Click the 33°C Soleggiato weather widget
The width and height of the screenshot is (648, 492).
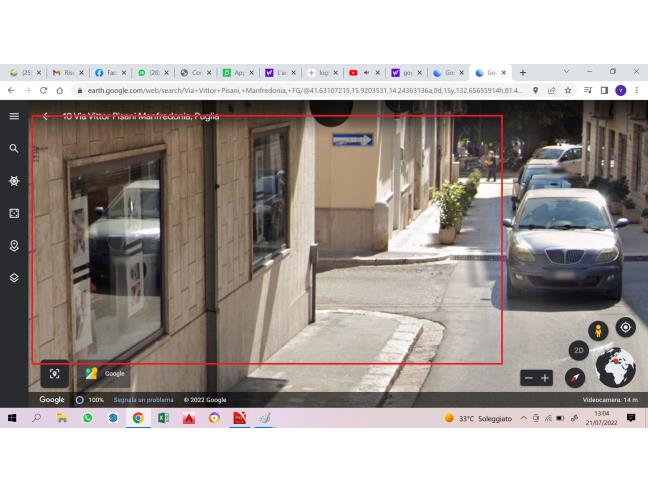pos(478,418)
